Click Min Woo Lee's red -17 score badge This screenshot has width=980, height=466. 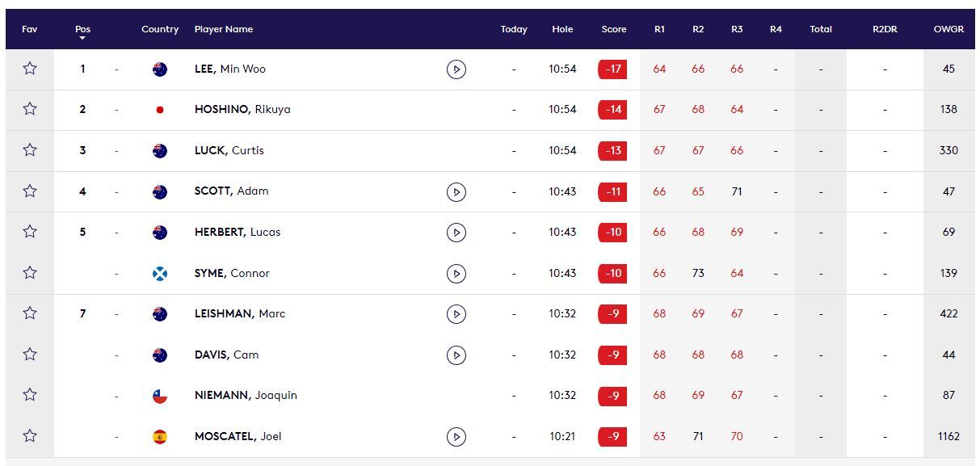click(613, 69)
